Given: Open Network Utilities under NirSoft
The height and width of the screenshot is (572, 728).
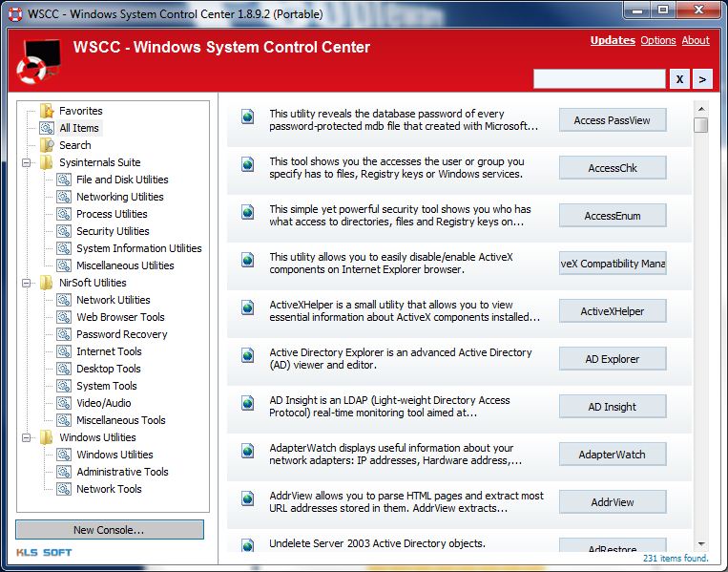Looking at the screenshot, I should (114, 300).
